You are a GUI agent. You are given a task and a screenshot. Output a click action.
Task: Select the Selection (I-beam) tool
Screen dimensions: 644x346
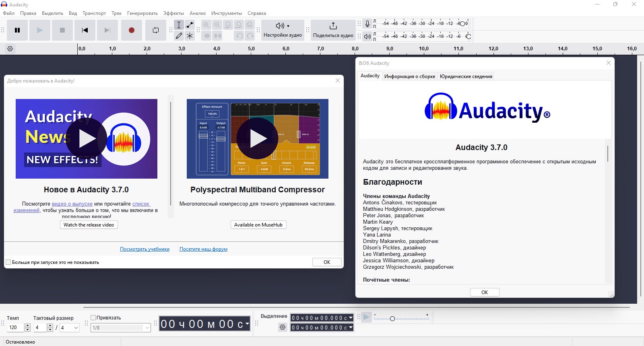[179, 25]
